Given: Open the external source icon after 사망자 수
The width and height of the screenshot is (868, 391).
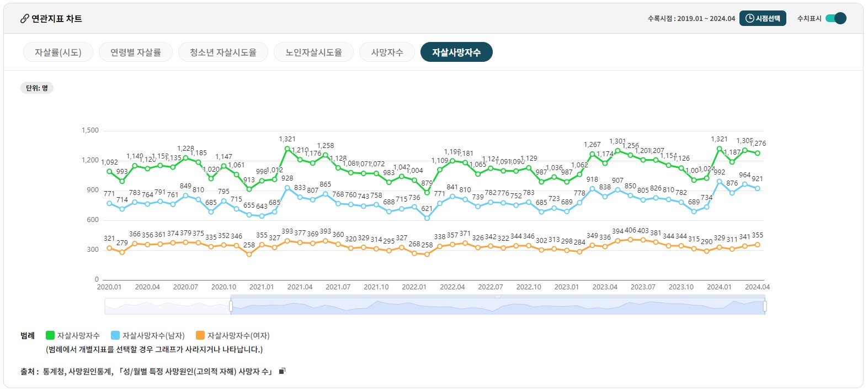Looking at the screenshot, I should point(282,371).
